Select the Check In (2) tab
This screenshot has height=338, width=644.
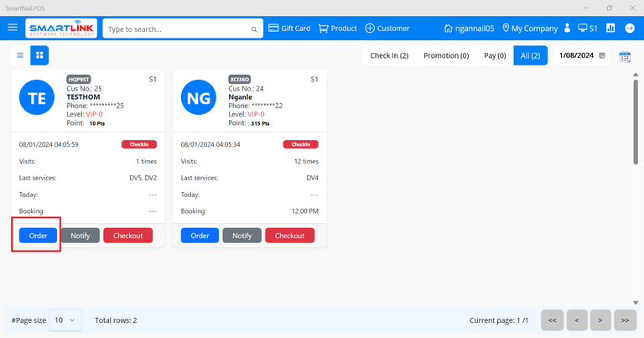point(389,55)
